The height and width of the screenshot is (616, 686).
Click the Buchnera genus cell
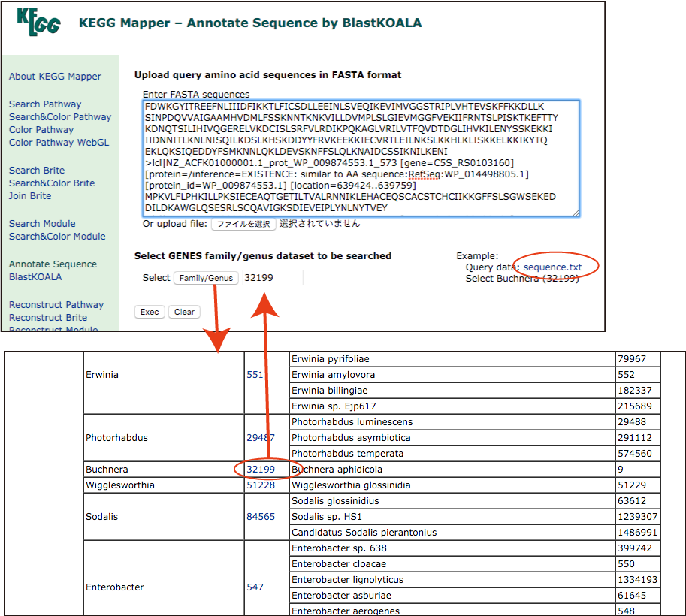point(164,469)
